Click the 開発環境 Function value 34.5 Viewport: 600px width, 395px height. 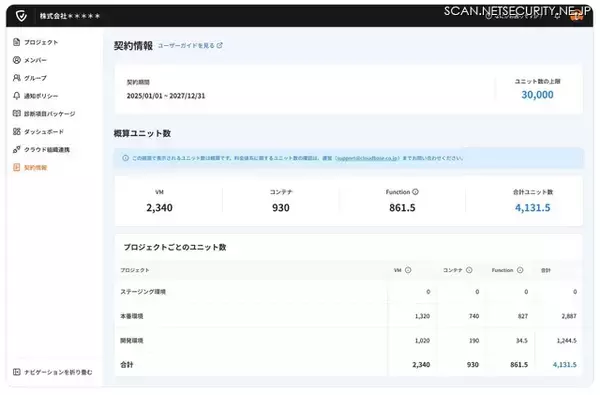pyautogui.click(x=522, y=340)
